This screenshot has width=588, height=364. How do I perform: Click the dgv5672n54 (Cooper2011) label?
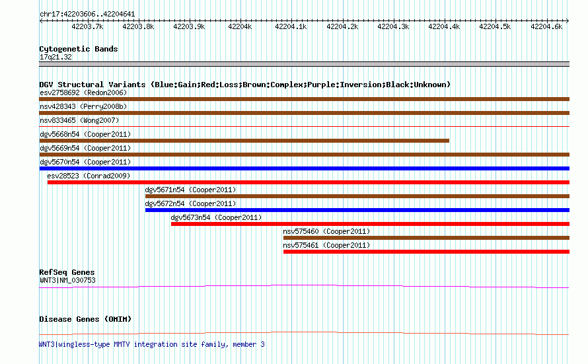click(x=190, y=203)
